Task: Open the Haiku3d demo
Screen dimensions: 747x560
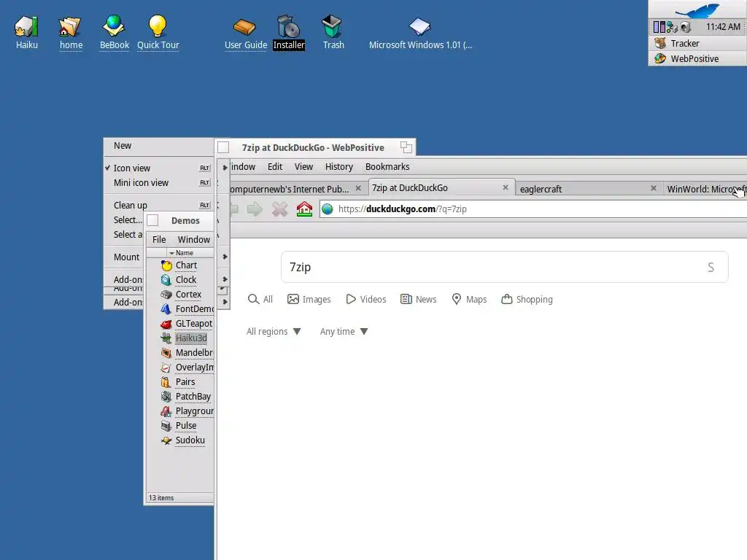Action: pos(184,338)
